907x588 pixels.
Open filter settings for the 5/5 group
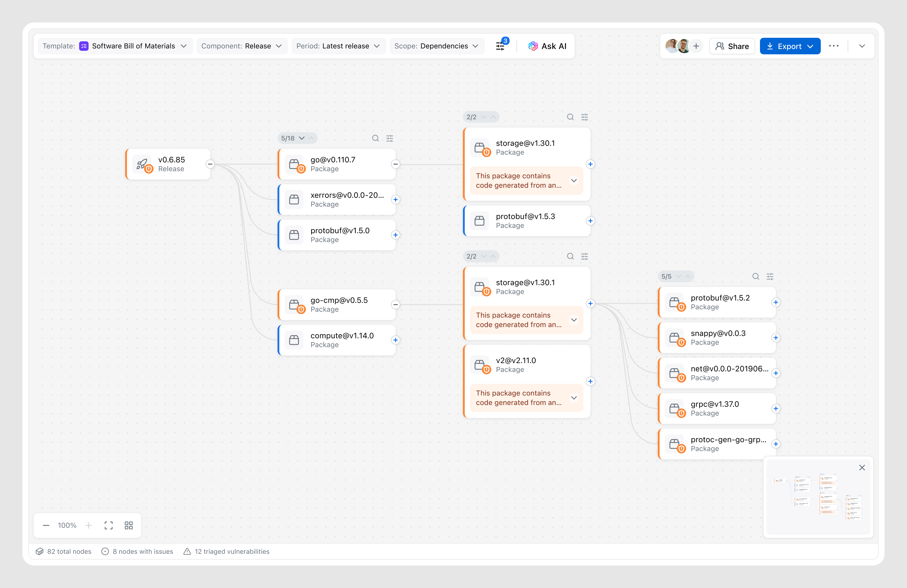(770, 276)
